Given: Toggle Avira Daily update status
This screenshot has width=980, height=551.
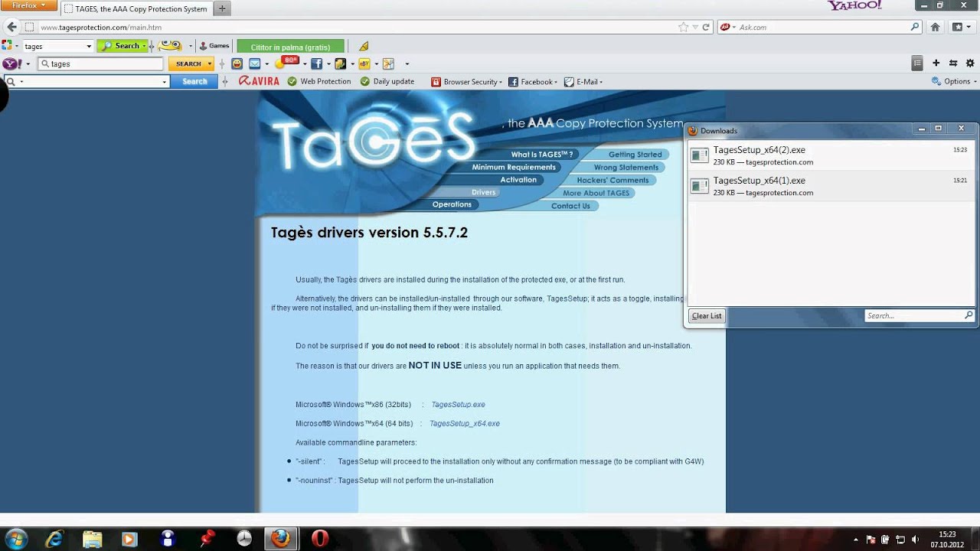Looking at the screenshot, I should tap(387, 81).
